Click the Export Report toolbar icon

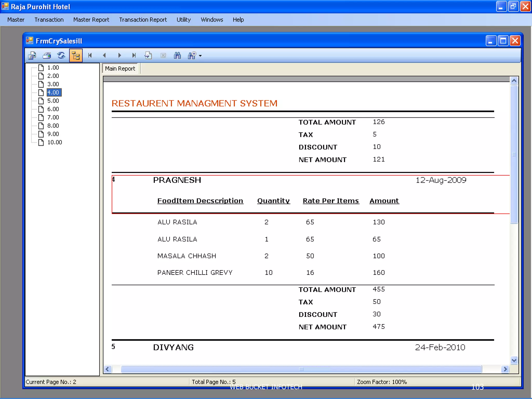[32, 55]
